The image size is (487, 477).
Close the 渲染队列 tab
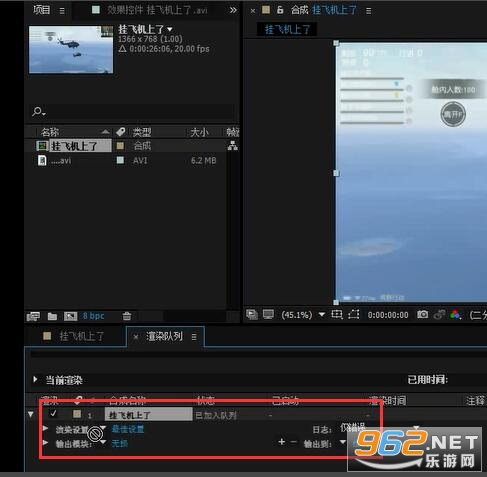point(136,337)
